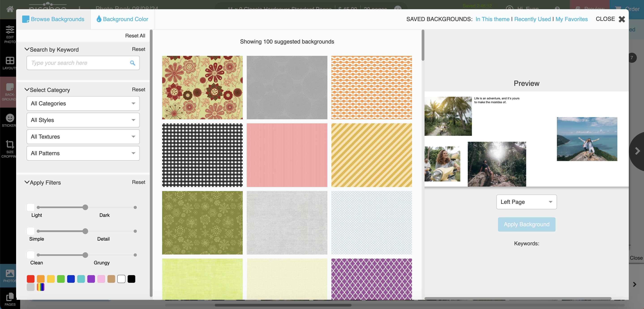Screen dimensions: 644x309
Task: Select the orange wavy pattern background
Action: 371,87
